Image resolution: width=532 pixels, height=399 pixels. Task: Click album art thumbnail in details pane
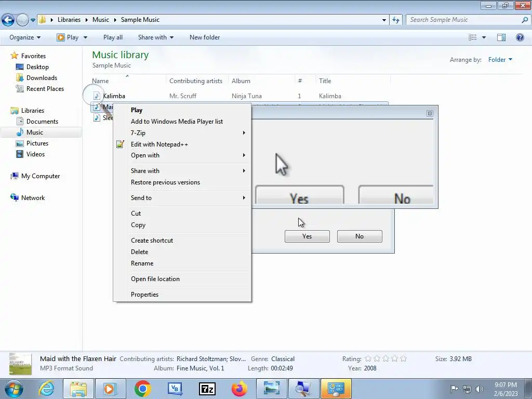[20, 364]
